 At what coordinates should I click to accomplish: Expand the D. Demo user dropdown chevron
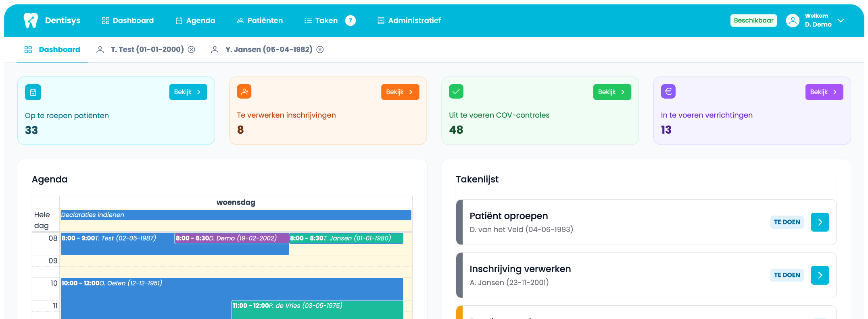[x=841, y=21]
